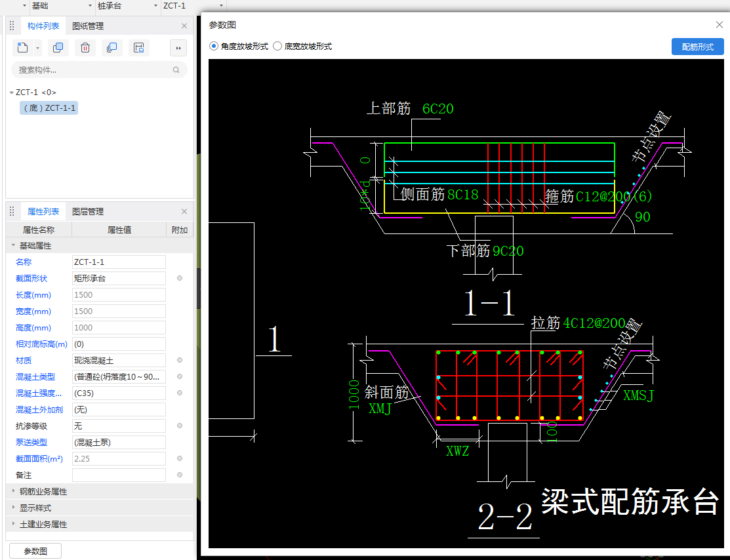This screenshot has width=730, height=560.
Task: Switch to the 图纸管理 tab
Action: click(88, 26)
